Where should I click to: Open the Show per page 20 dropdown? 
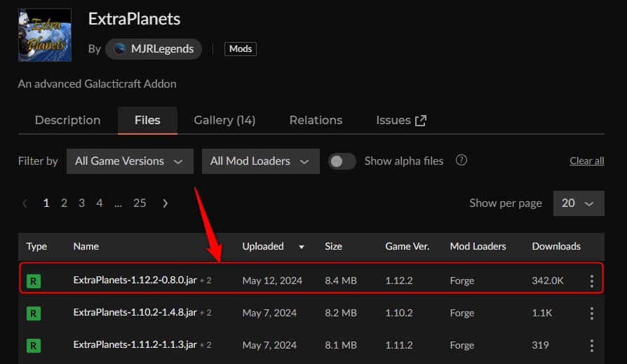click(579, 203)
